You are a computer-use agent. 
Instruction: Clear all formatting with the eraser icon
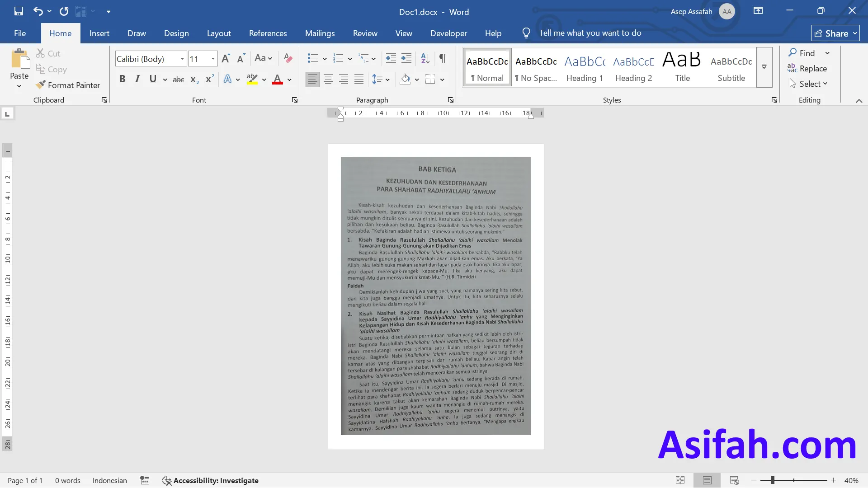coord(288,58)
